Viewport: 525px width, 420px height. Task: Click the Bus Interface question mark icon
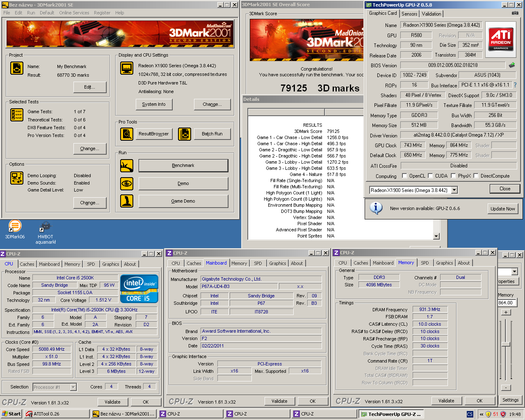click(x=515, y=85)
